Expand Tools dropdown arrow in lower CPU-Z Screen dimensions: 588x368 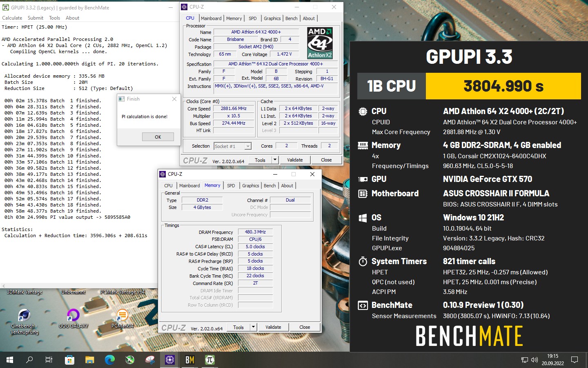(x=253, y=327)
